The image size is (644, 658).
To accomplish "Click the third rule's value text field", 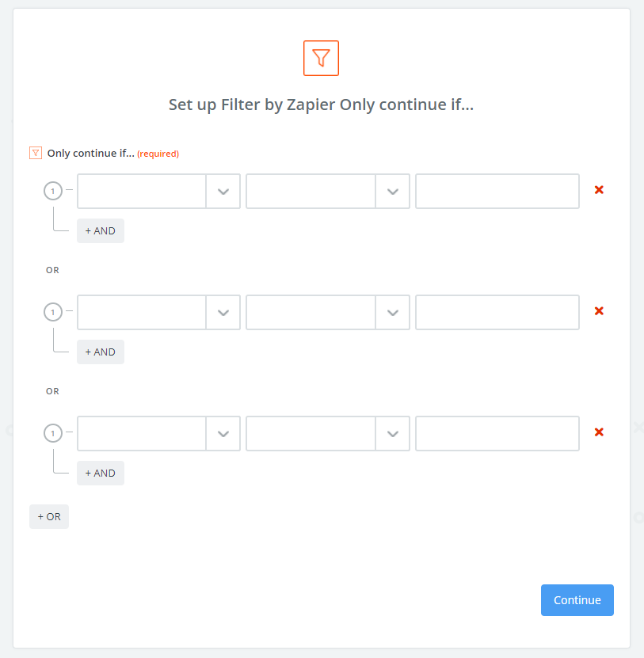I will (497, 434).
